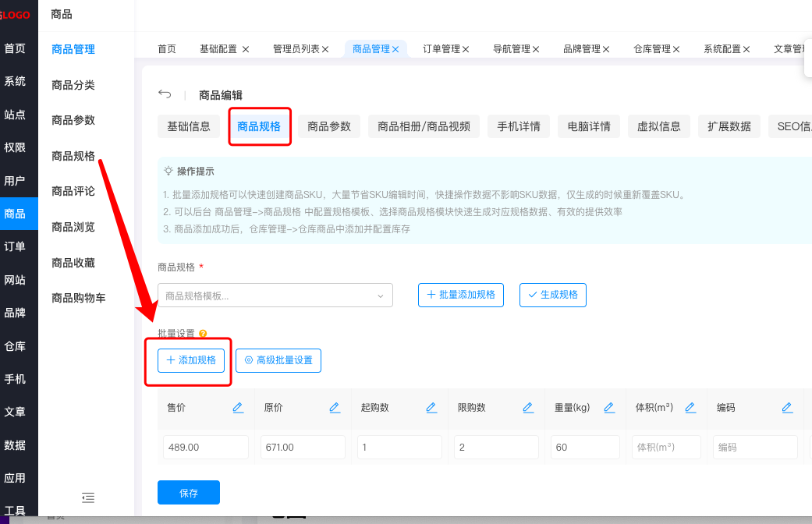Open the 虚拟信息 section tab
The width and height of the screenshot is (812, 524).
coord(659,126)
